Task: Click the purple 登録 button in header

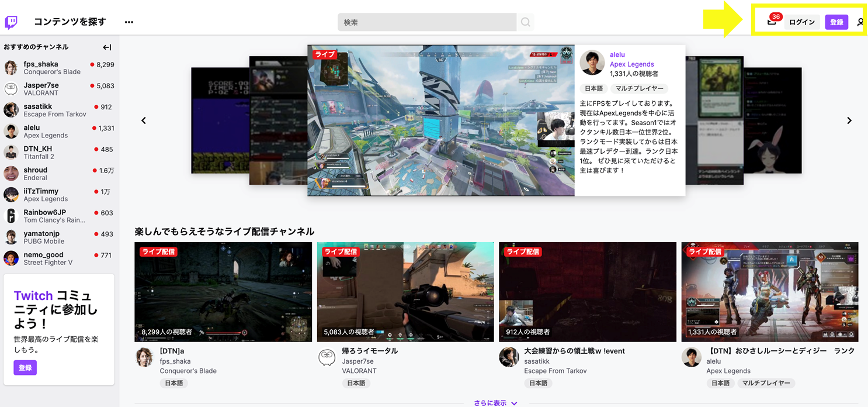Action: (836, 22)
